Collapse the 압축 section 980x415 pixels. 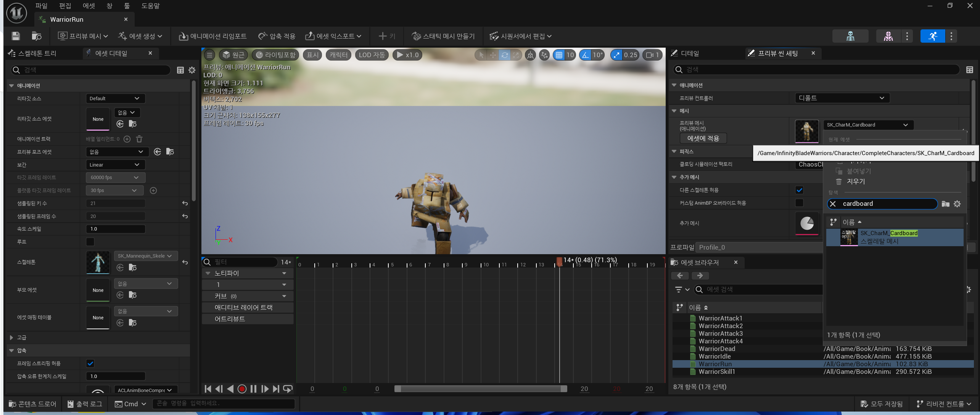tap(11, 351)
